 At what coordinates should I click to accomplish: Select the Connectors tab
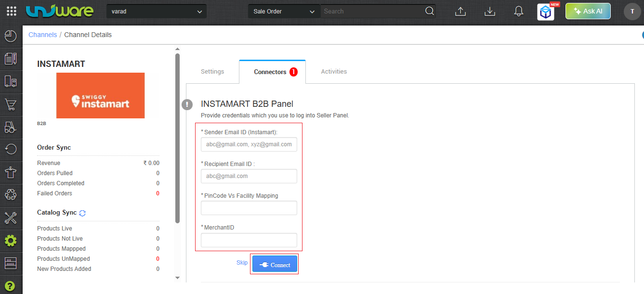[x=272, y=72]
